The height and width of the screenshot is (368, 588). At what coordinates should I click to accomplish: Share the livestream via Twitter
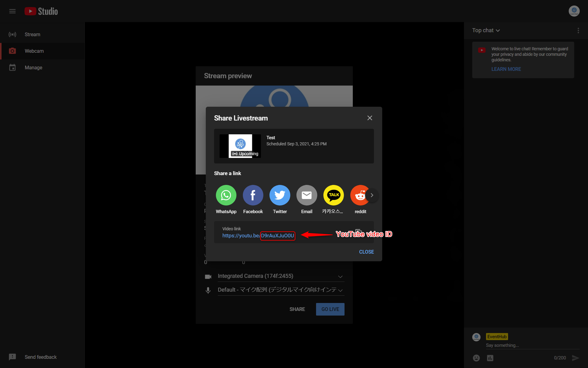[280, 195]
